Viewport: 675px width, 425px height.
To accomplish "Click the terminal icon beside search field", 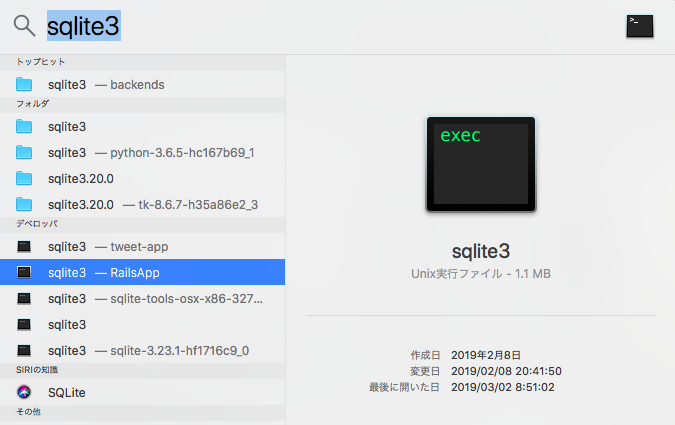I will pos(640,27).
